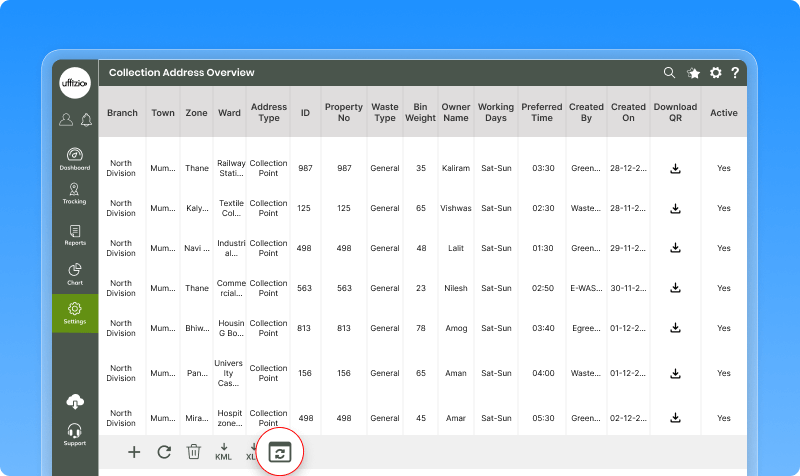Download the QR code for Aman's row

pos(675,372)
